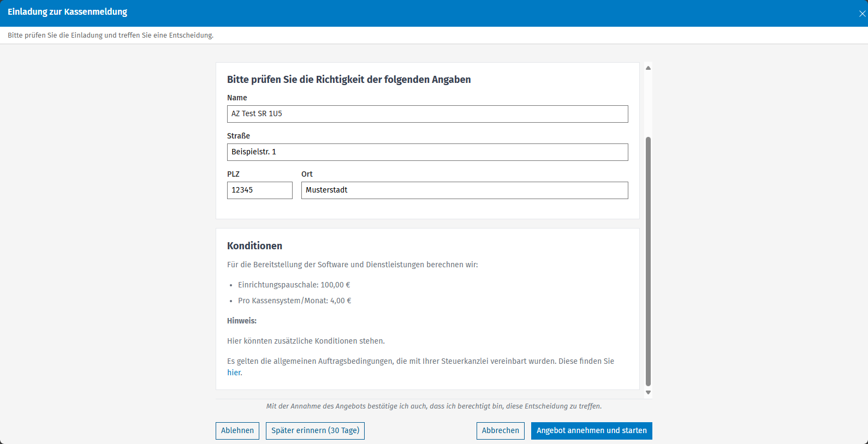Click the 'Hinweis:' label

(242, 321)
